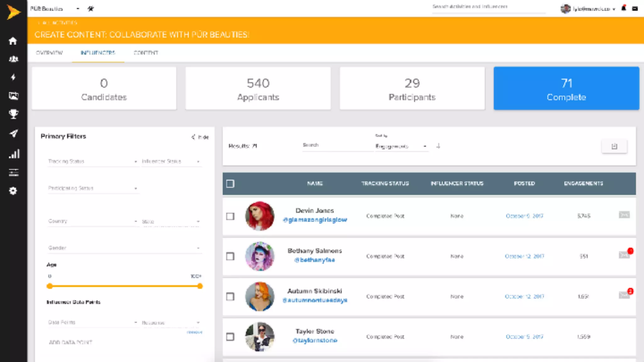Click the 540 Applicants card
This screenshot has height=362, width=644.
pos(258,89)
